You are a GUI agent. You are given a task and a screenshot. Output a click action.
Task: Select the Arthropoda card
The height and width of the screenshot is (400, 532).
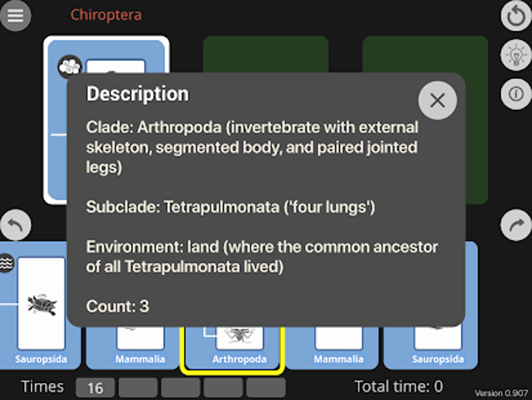pos(239,350)
